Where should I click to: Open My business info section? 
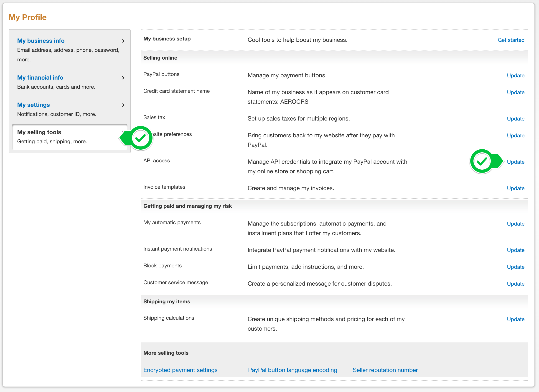click(41, 41)
